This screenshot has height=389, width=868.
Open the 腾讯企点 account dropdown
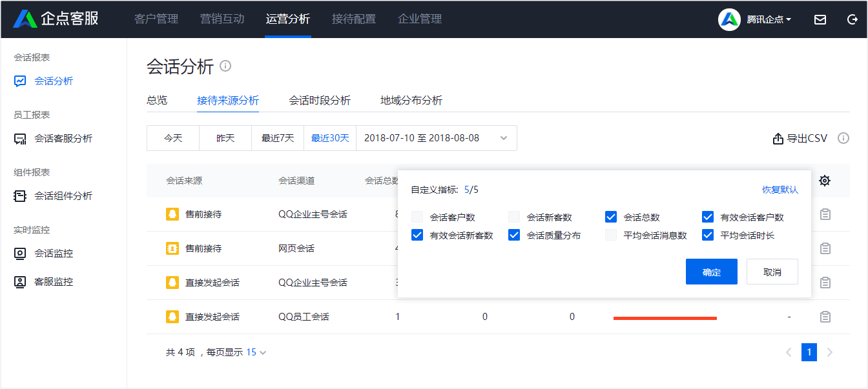tap(769, 19)
